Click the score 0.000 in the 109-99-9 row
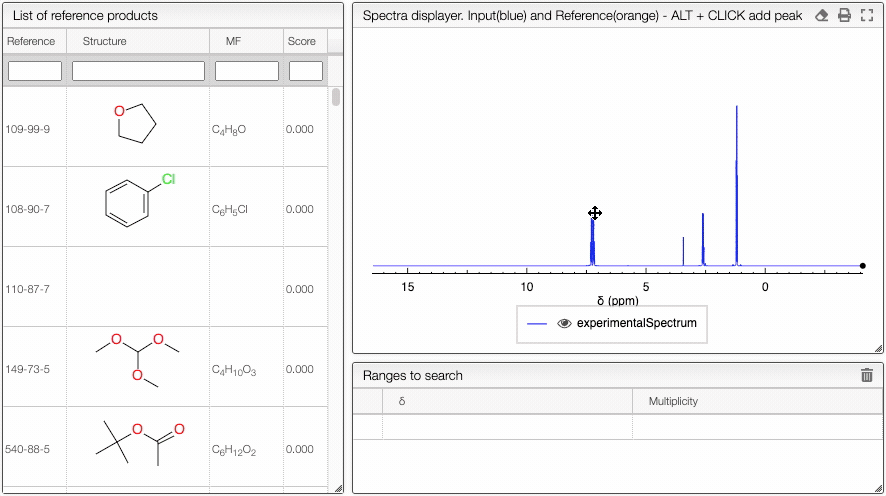886x496 pixels. click(299, 129)
